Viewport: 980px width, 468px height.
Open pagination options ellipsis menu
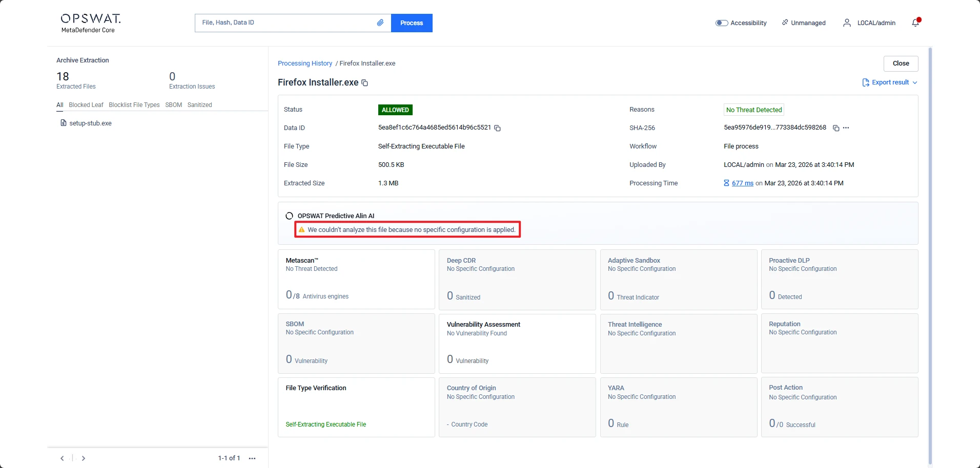(252, 458)
